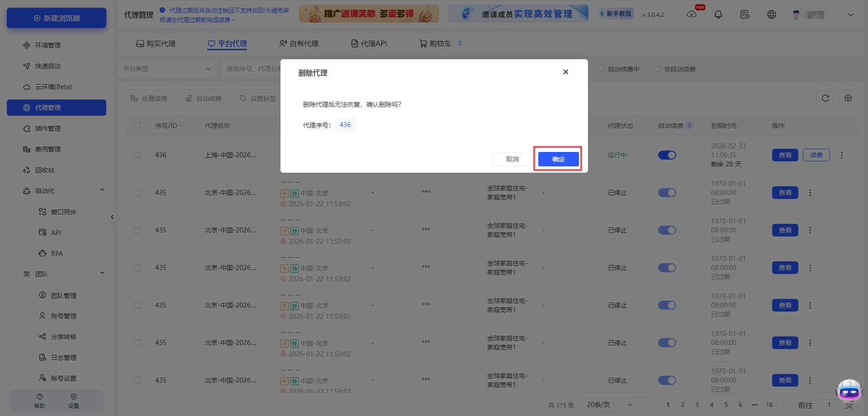Open the table column settings gear
This screenshot has width=868, height=416.
pyautogui.click(x=848, y=98)
